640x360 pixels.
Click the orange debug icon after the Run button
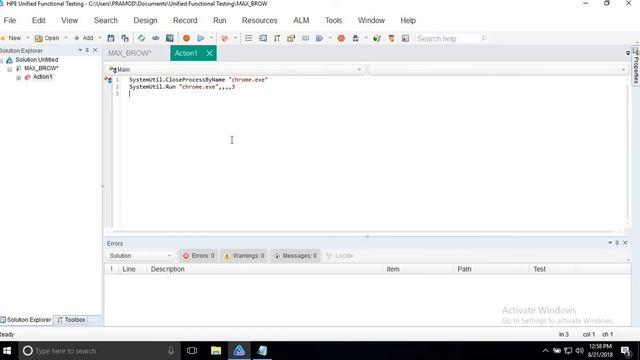pos(224,38)
